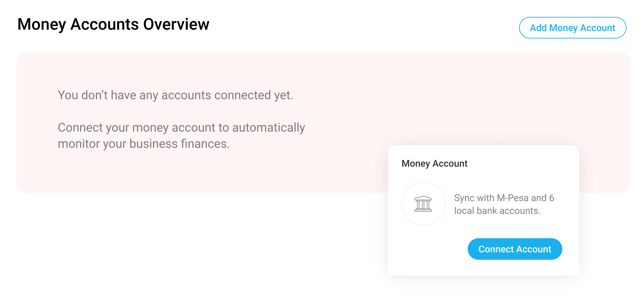644x306 pixels.
Task: Click the word 'Overview' in page heading
Action: pos(176,24)
